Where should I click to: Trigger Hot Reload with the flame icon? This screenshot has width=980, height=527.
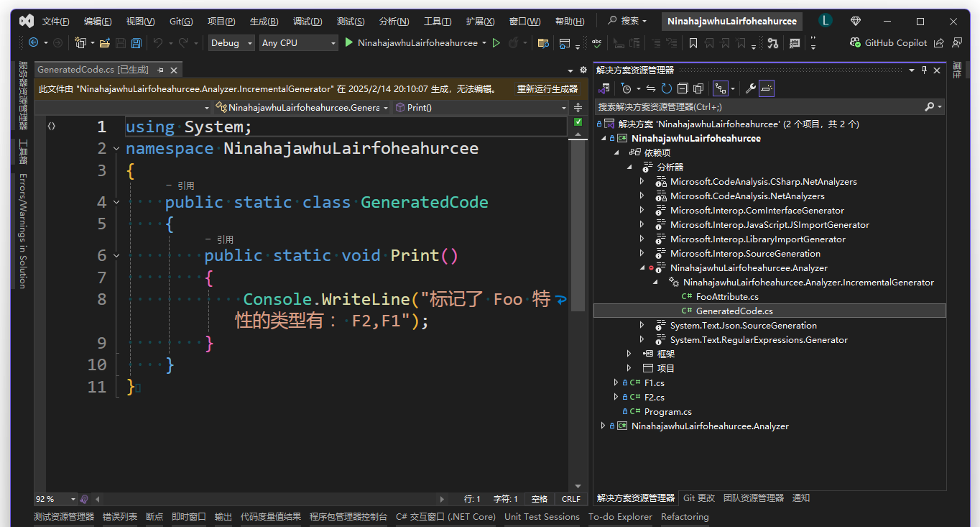tap(514, 43)
